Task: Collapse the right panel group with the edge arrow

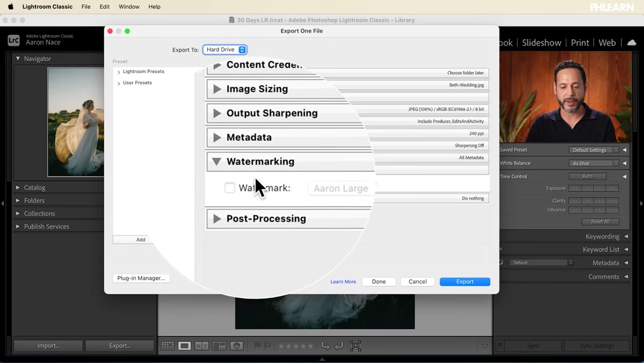Action: coord(641,204)
